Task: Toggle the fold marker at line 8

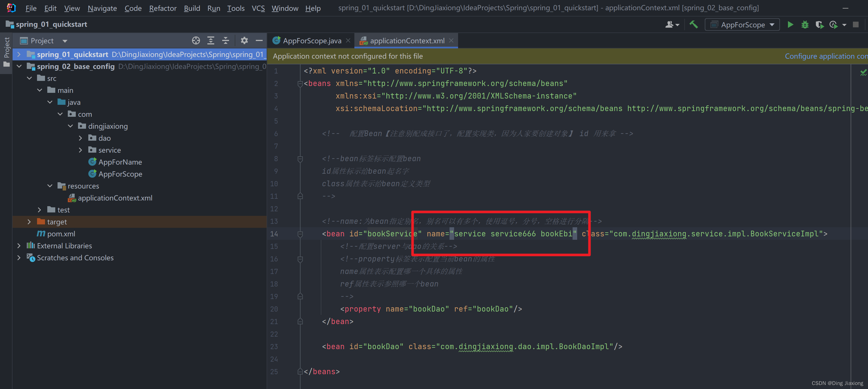Action: [x=300, y=159]
